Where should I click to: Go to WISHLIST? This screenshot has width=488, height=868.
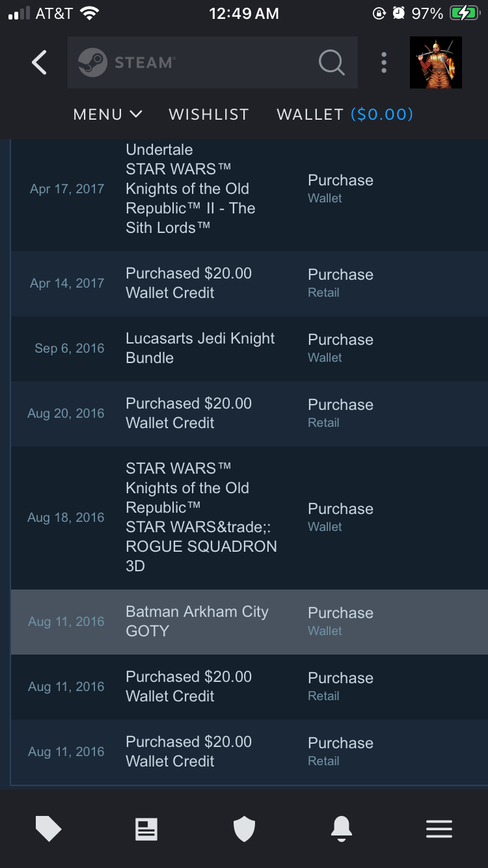click(x=209, y=115)
